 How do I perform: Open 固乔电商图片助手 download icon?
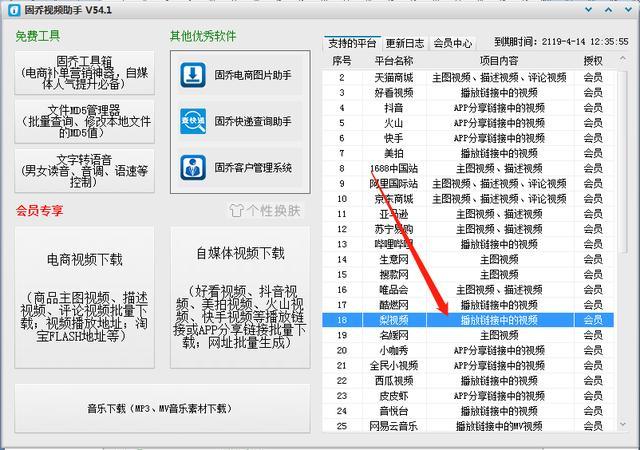tap(193, 75)
